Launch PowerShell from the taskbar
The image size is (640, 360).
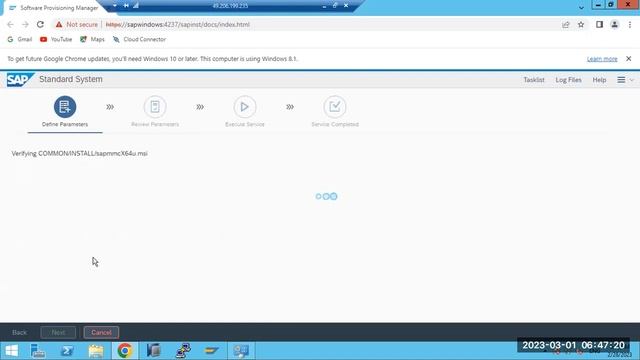coord(67,351)
